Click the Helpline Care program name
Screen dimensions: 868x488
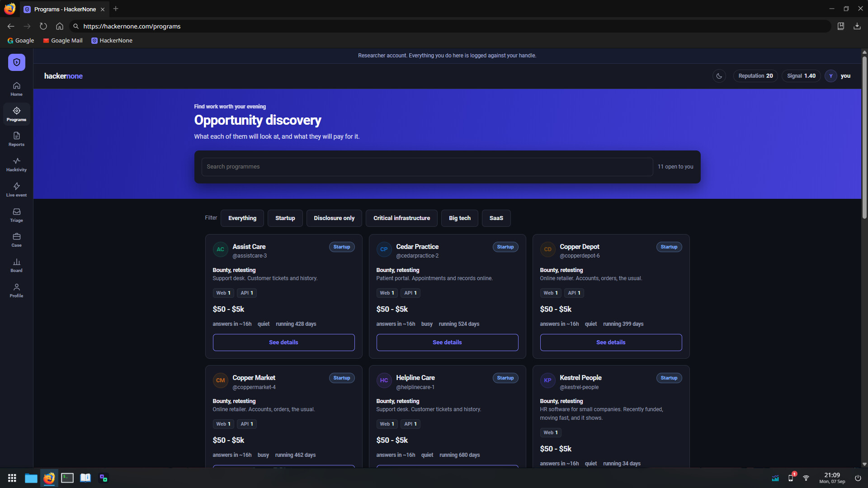[x=415, y=378]
